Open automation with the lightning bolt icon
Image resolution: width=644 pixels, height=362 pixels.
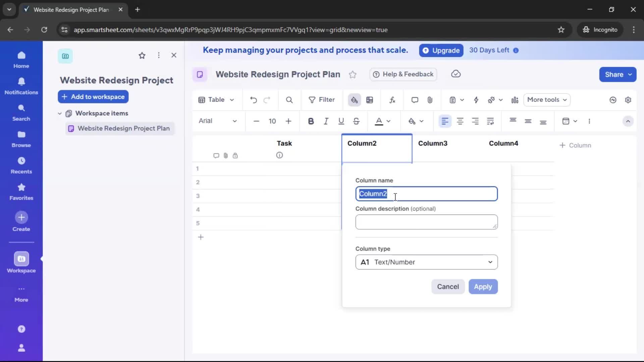point(477,100)
